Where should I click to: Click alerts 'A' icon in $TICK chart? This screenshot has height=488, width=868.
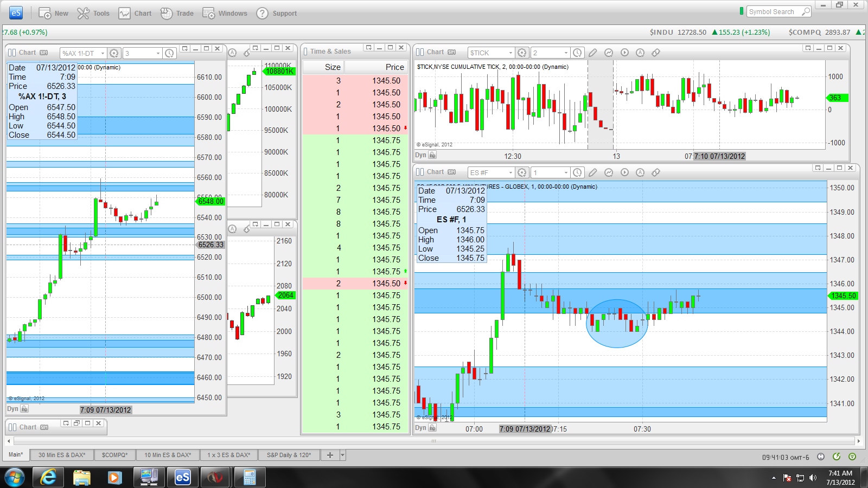click(x=640, y=53)
